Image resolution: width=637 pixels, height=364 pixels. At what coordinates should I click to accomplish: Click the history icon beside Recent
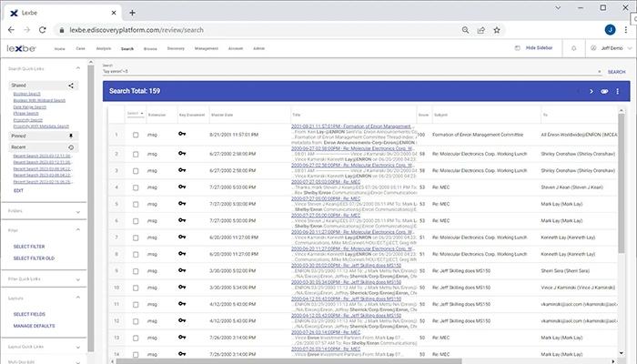tap(71, 147)
